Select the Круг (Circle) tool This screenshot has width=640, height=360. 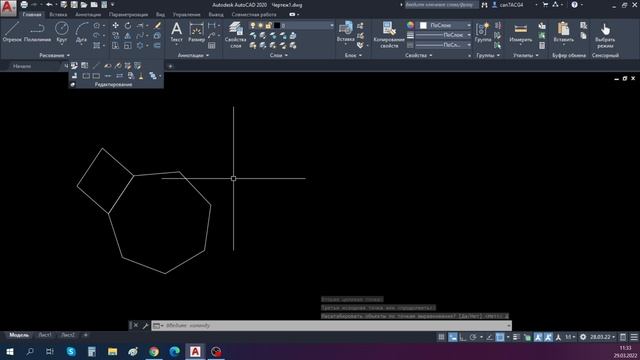62,32
